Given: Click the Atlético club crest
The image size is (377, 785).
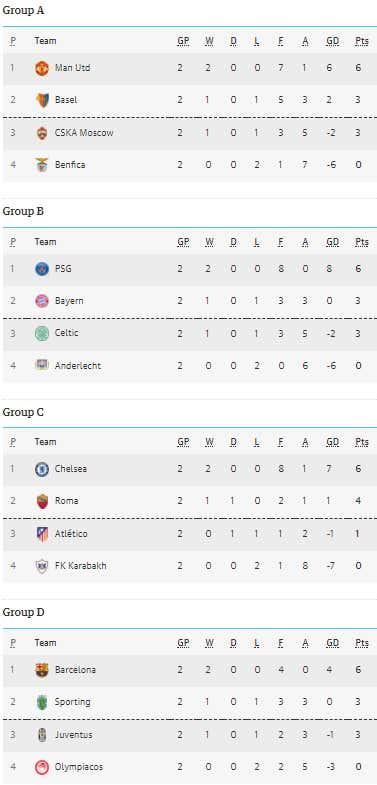Looking at the screenshot, I should point(42,534).
